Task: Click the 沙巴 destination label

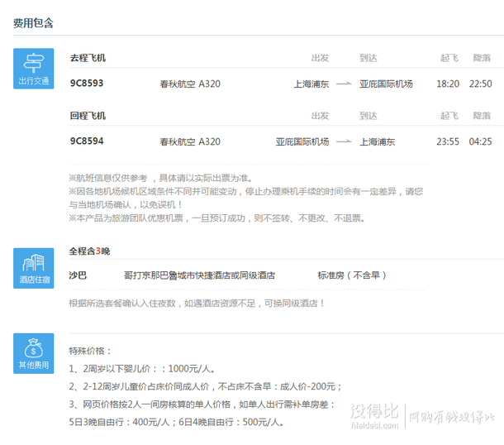Action: (78, 275)
